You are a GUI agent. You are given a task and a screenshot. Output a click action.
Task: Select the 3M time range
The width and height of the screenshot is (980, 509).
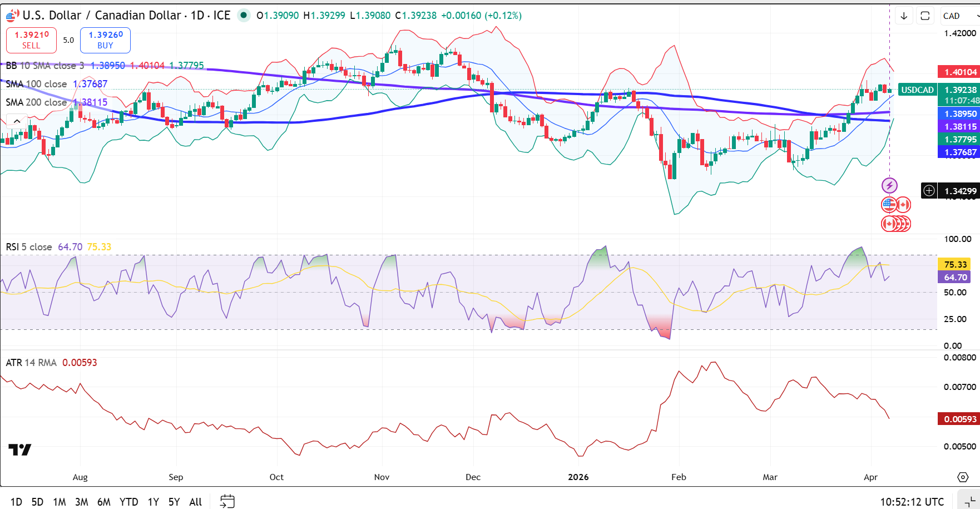[x=81, y=502]
